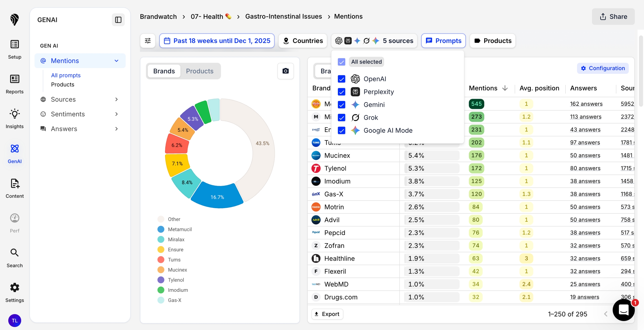The height and width of the screenshot is (330, 644).
Task: Toggle the All selected checkbox
Action: coord(341,62)
